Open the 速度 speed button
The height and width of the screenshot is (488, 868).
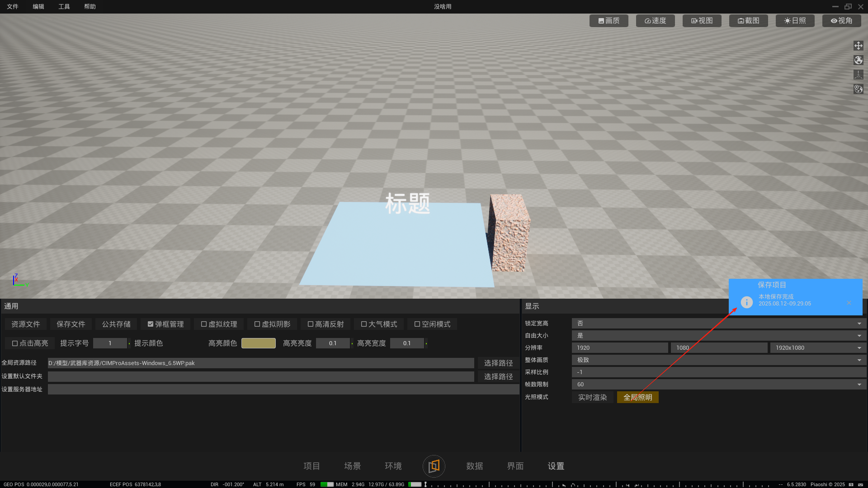[655, 21]
